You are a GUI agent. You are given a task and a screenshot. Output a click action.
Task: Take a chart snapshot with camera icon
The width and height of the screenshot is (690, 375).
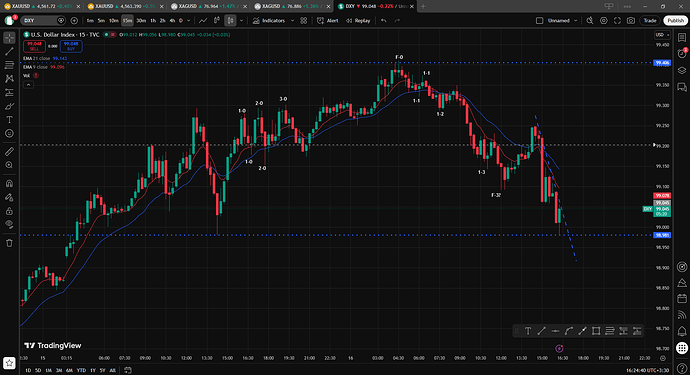click(x=631, y=21)
